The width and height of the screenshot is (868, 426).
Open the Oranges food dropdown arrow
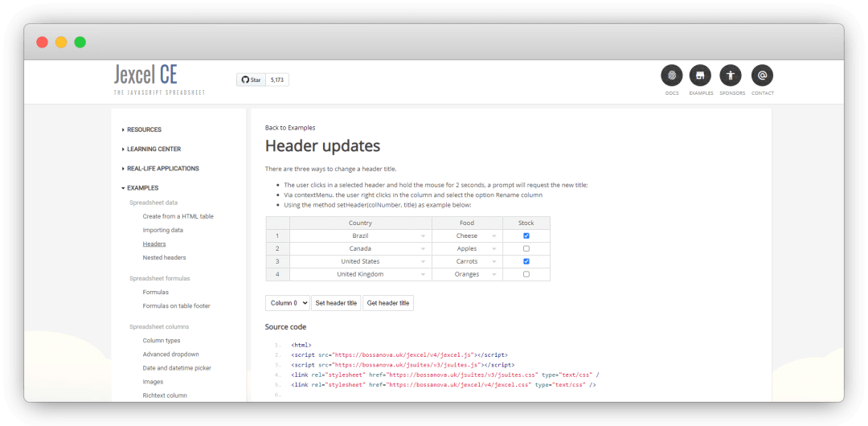coord(493,275)
